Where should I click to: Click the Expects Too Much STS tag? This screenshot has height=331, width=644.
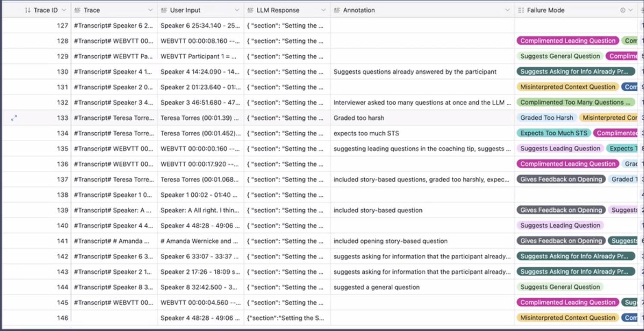(x=554, y=133)
